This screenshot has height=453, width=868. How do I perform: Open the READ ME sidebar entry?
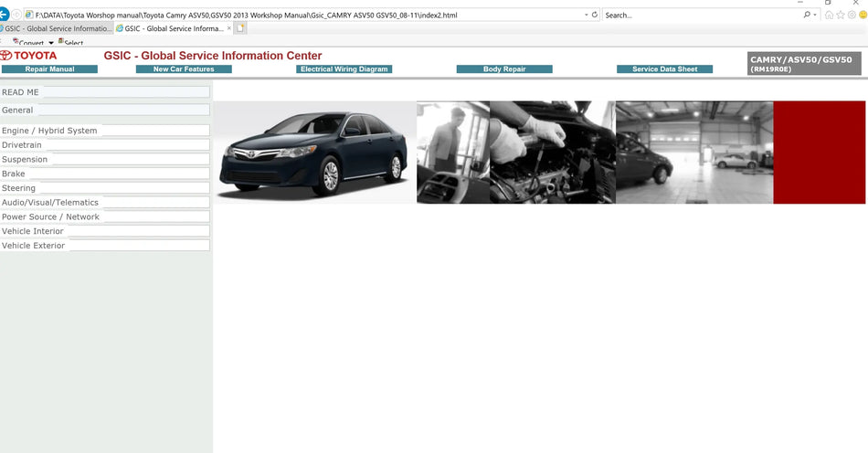[x=20, y=92]
